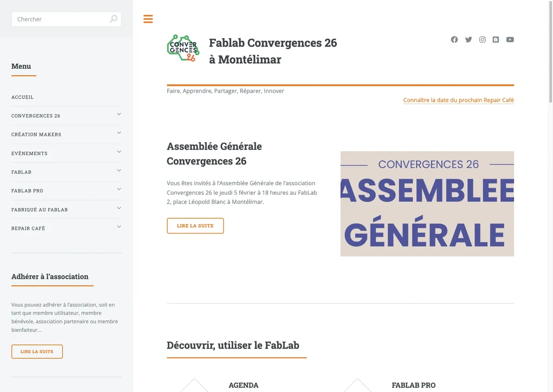Expand the Fabriqué au Fablab chevron
The width and height of the screenshot is (553, 392).
(119, 208)
